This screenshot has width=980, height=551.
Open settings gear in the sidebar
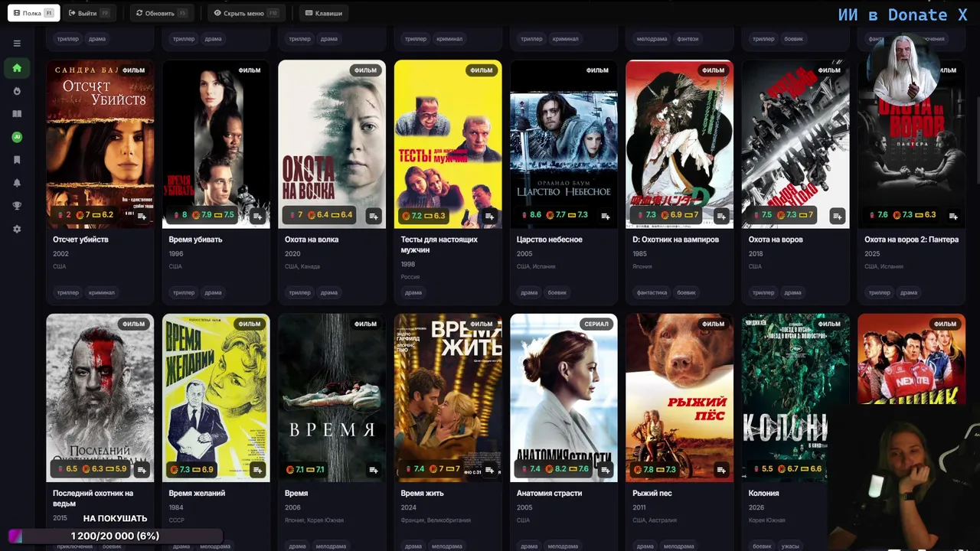[17, 229]
